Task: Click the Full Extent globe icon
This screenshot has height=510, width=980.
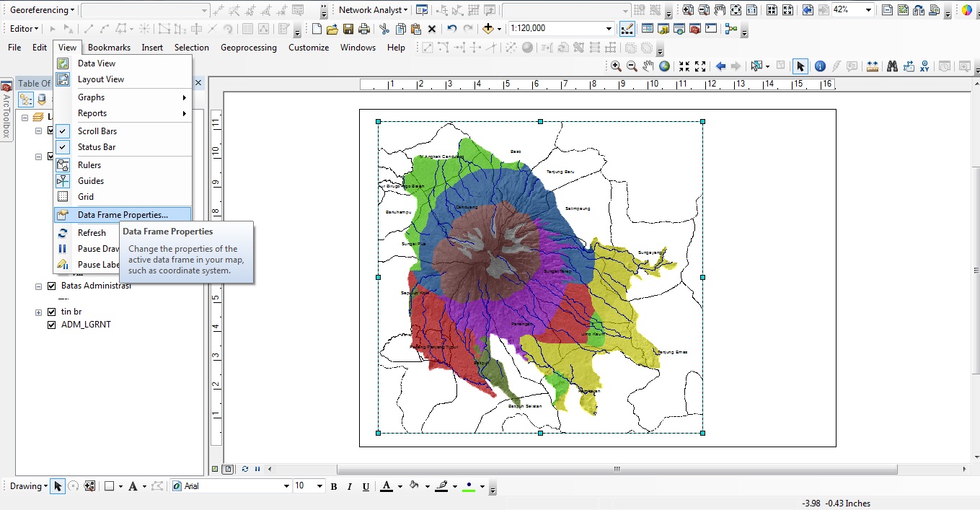Action: tap(665, 66)
